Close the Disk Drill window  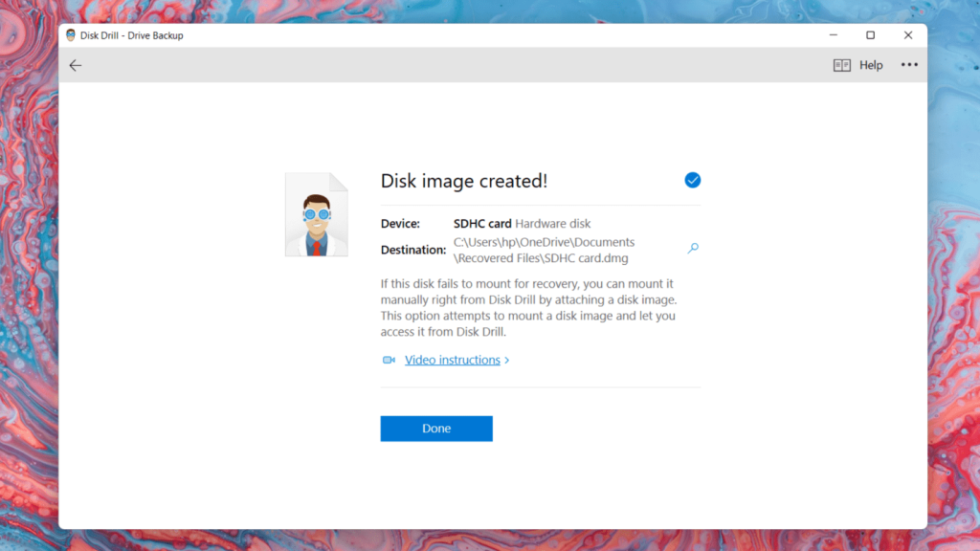point(908,35)
